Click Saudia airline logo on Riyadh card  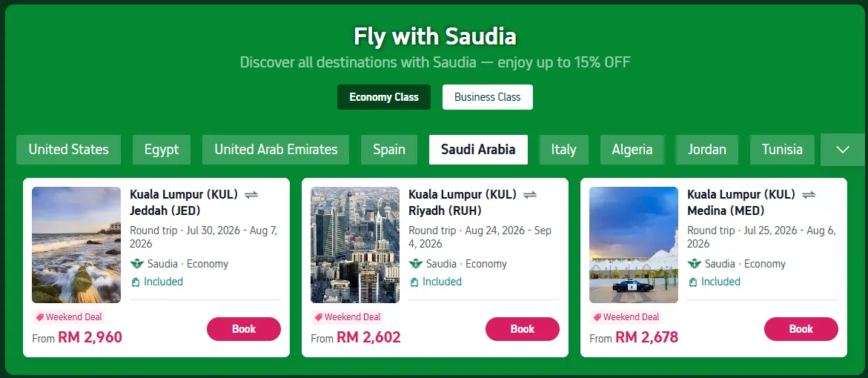pos(415,264)
